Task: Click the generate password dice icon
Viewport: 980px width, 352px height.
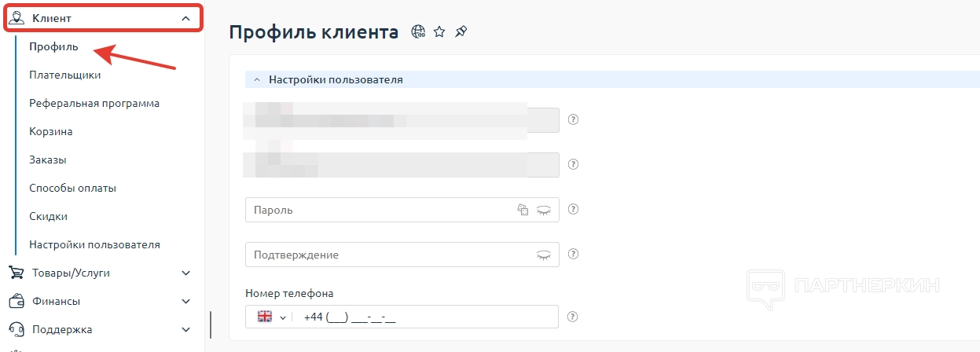Action: pos(523,210)
